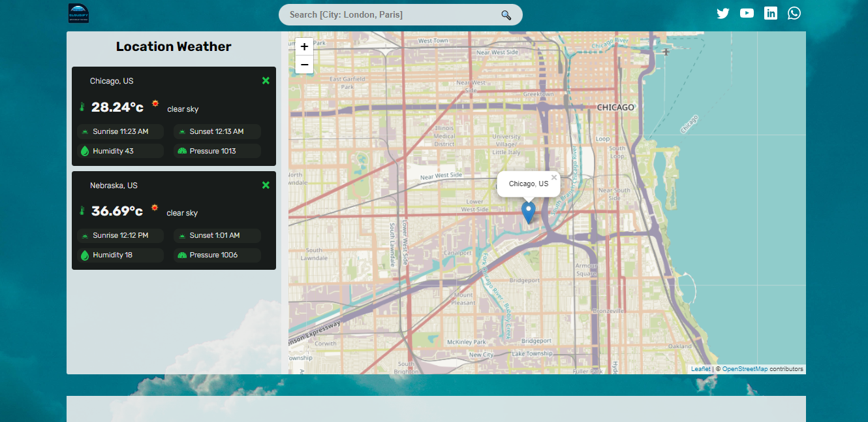Click the Chicago thermometer temperature icon

[x=82, y=107]
